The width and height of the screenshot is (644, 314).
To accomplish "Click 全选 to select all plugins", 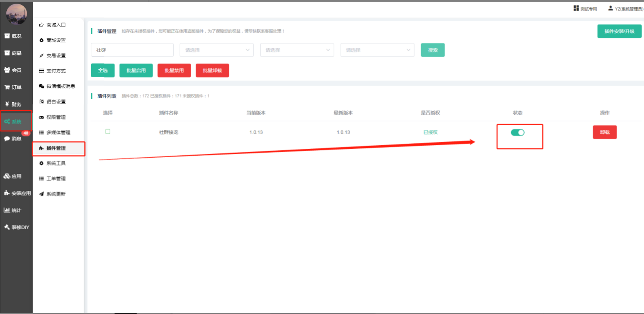I will point(103,71).
